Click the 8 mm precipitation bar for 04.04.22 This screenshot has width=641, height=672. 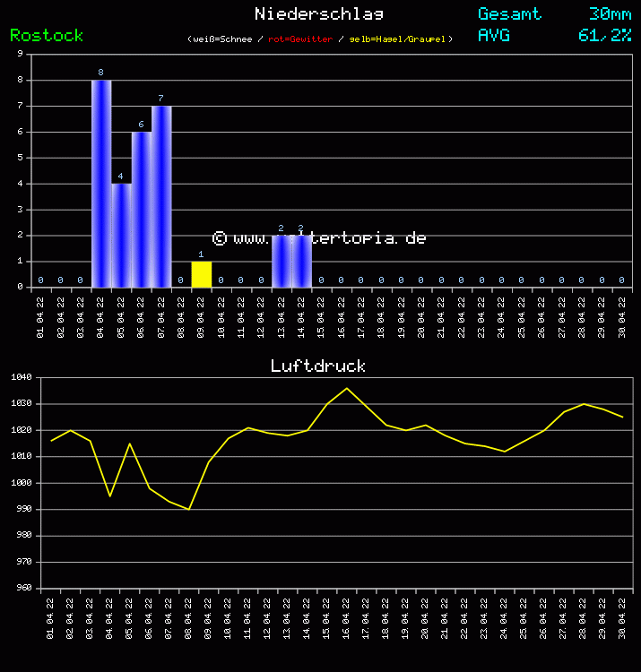coord(101,184)
